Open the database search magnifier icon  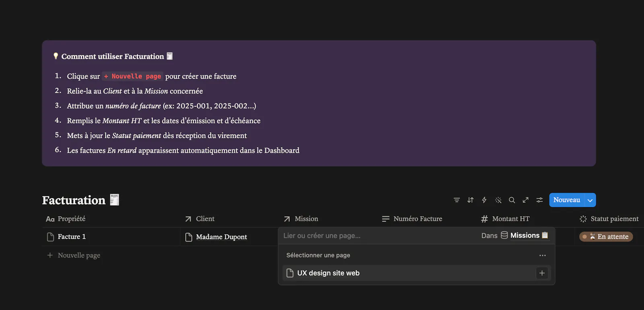(x=512, y=200)
